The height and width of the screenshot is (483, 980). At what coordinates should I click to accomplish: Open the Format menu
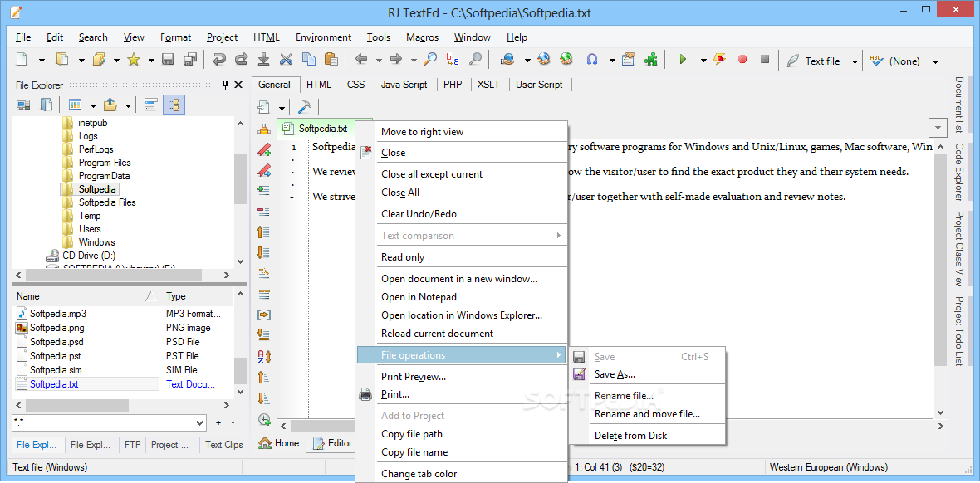pos(175,37)
